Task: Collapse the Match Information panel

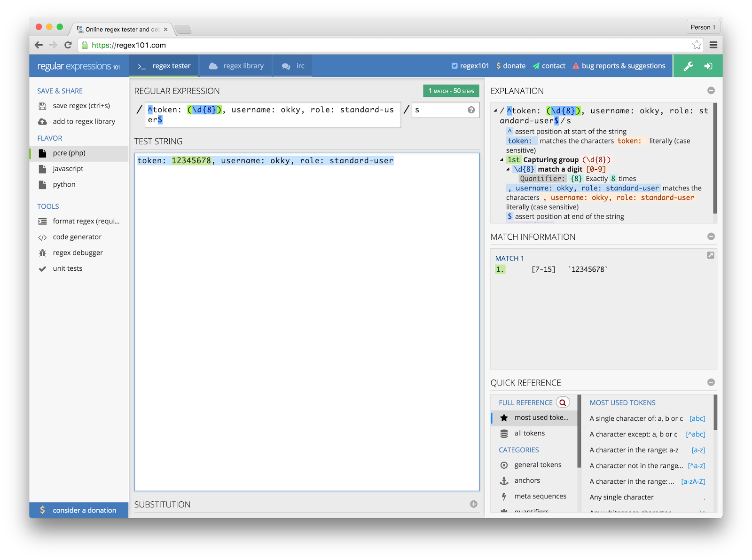Action: [x=711, y=237]
